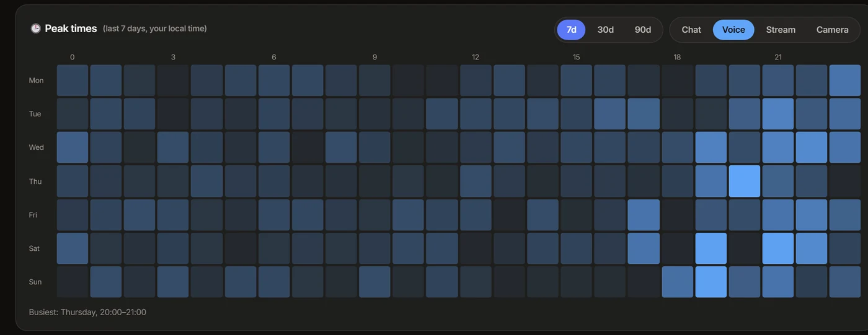Screen dimensions: 868x335
Task: Click the Thu row label
Action: 35,181
